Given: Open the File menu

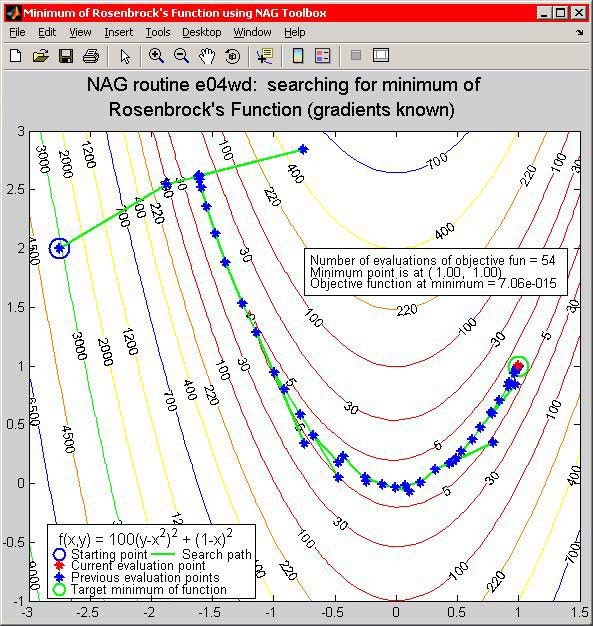Looking at the screenshot, I should pyautogui.click(x=17, y=32).
